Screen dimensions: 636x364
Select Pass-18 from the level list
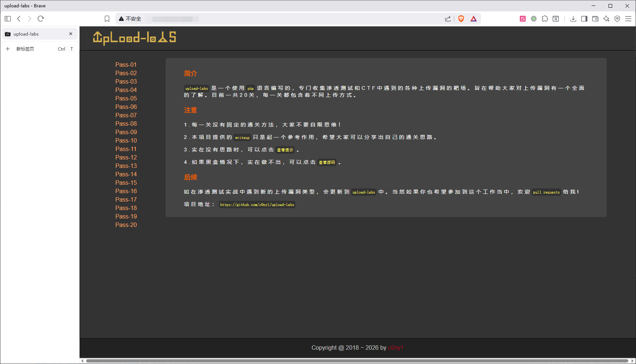coord(126,208)
